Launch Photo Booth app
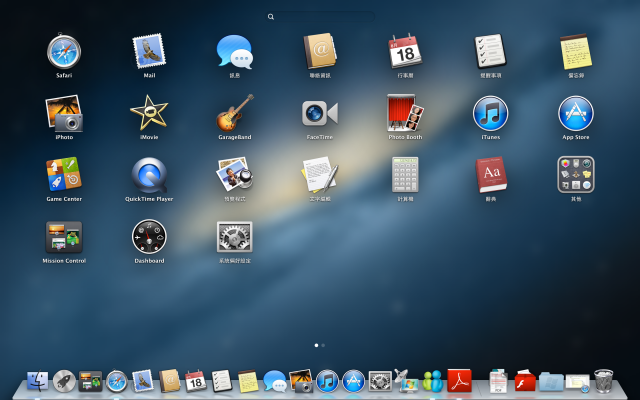Screen dimensions: 640x400 coord(405,113)
